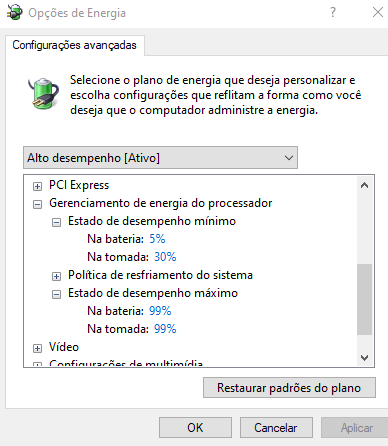Screen dimensions: 388x446
Task: Collapse Gerenciamento de energia do processador
Action: (x=37, y=204)
